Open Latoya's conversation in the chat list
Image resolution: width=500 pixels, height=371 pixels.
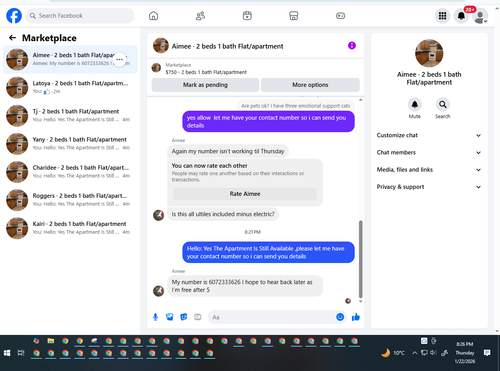click(x=70, y=87)
